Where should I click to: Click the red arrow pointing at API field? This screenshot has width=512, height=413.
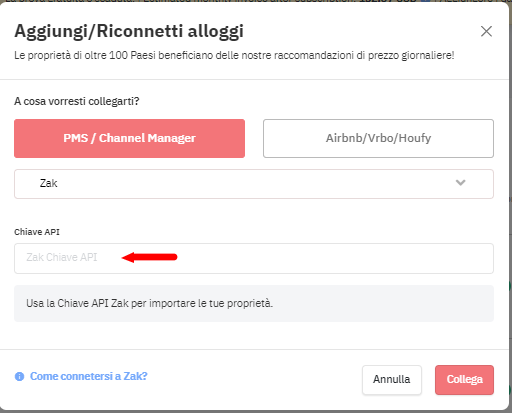tap(149, 257)
